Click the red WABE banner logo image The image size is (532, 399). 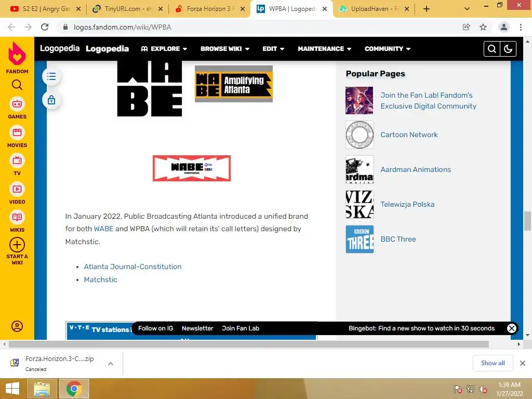(192, 168)
